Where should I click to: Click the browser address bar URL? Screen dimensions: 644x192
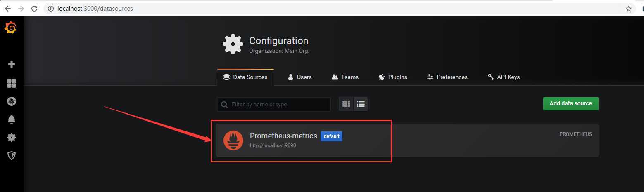pos(96,8)
